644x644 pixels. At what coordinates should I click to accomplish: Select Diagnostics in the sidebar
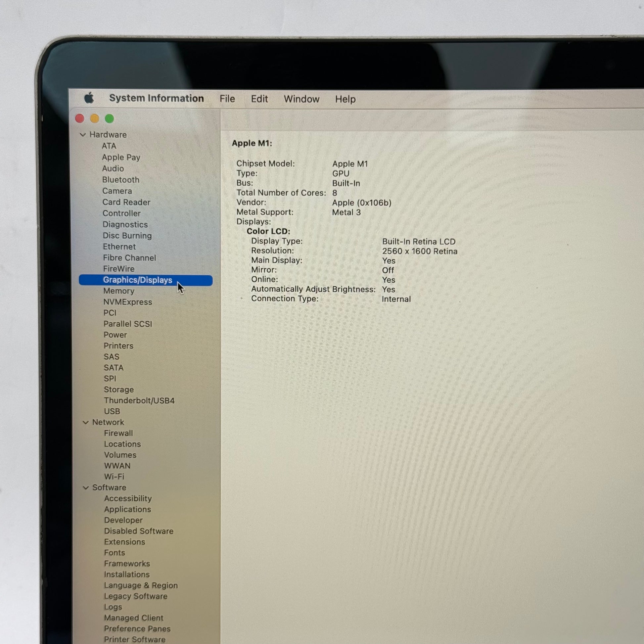click(125, 225)
